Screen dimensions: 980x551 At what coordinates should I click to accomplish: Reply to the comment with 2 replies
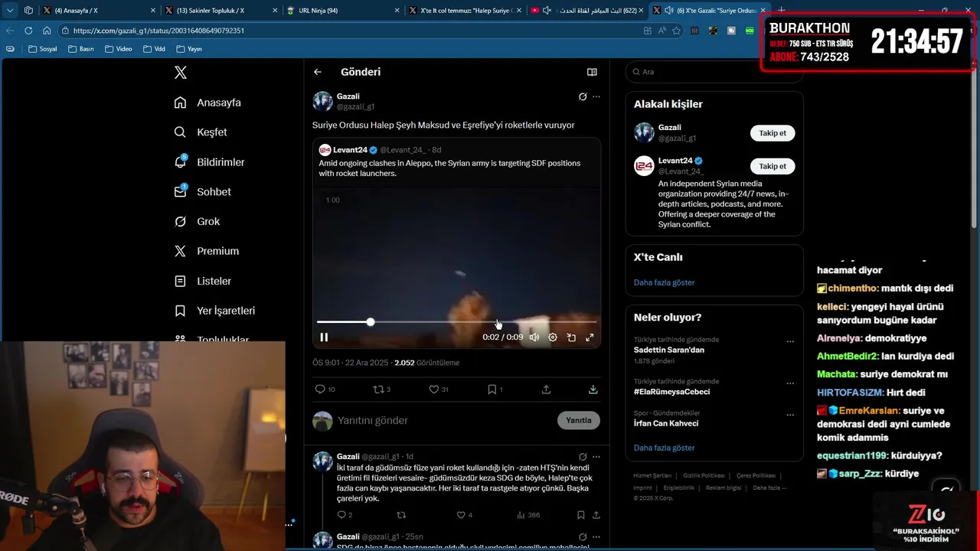345,515
